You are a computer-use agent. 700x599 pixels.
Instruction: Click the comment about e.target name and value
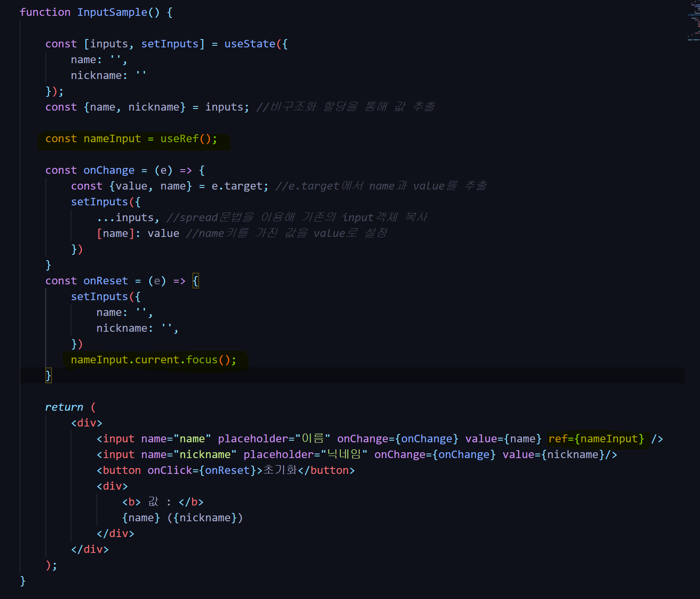coord(381,186)
